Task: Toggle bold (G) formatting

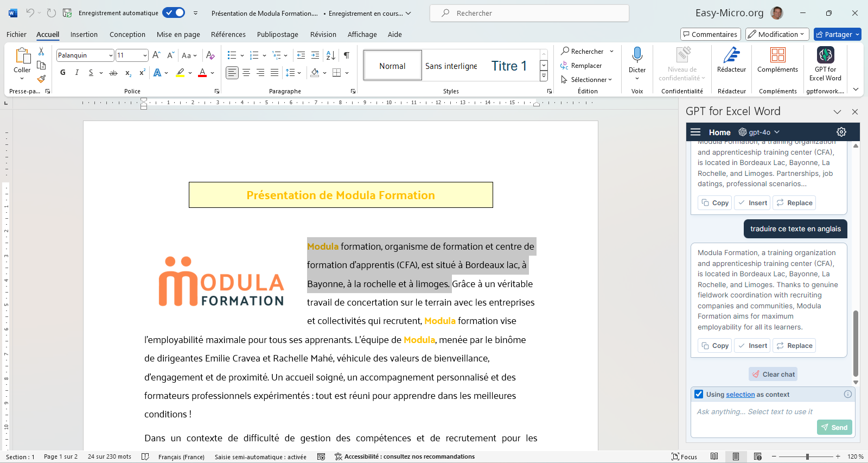Action: coord(63,73)
